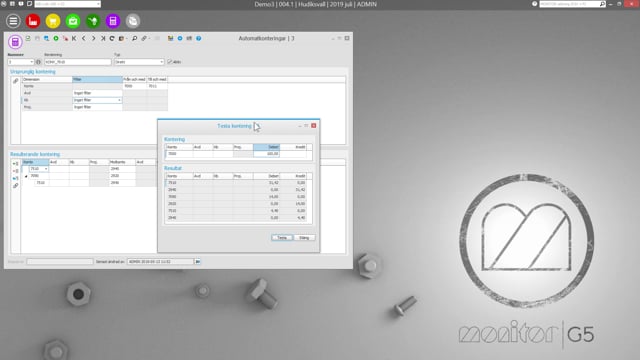Click Konto row in Ursprunglig kontering
Screen dimensions: 640x360
click(95, 86)
